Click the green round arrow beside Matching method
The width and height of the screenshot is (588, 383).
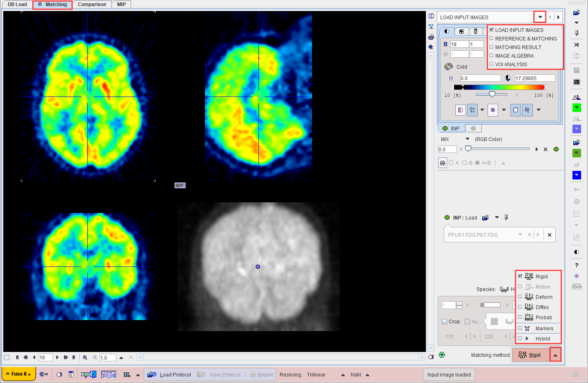[442, 355]
